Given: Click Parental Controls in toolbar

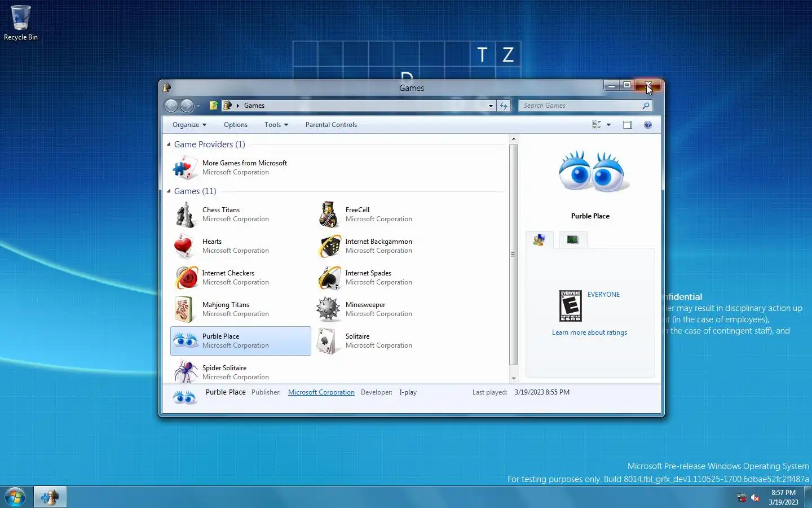Looking at the screenshot, I should [331, 125].
